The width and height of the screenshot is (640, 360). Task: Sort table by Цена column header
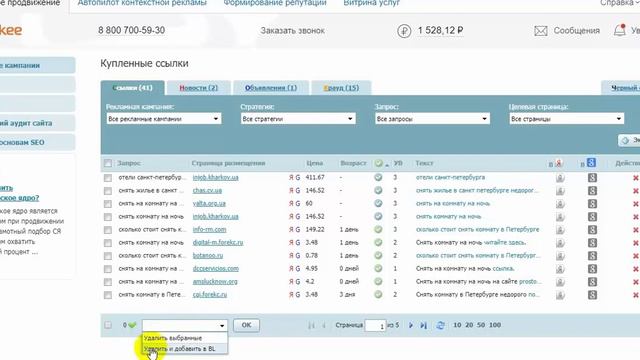tap(315, 163)
